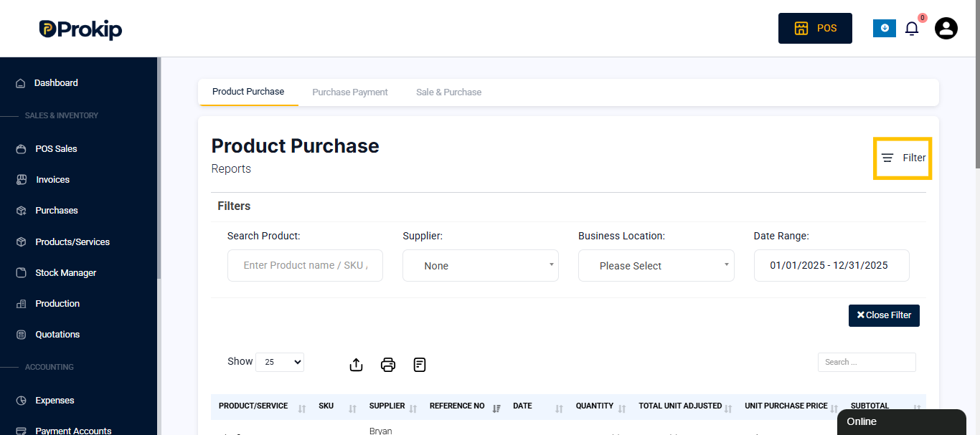
Task: Open Quotations menu item
Action: click(x=57, y=335)
